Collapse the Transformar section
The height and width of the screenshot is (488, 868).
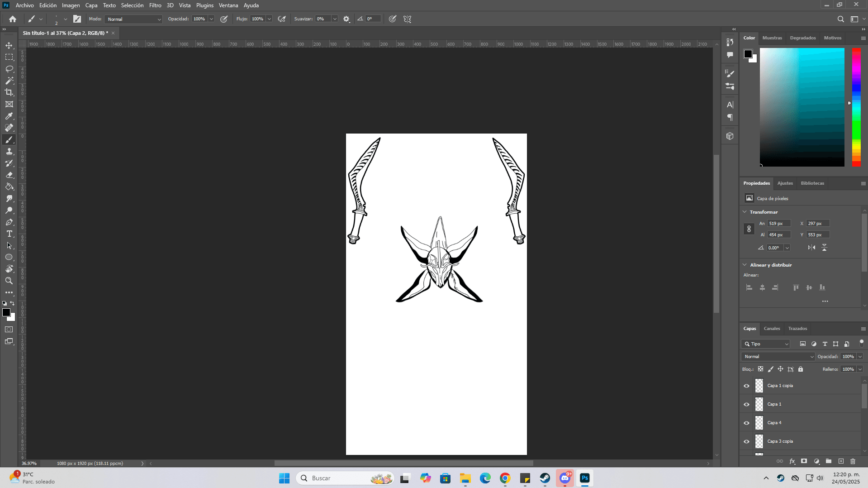tap(745, 212)
